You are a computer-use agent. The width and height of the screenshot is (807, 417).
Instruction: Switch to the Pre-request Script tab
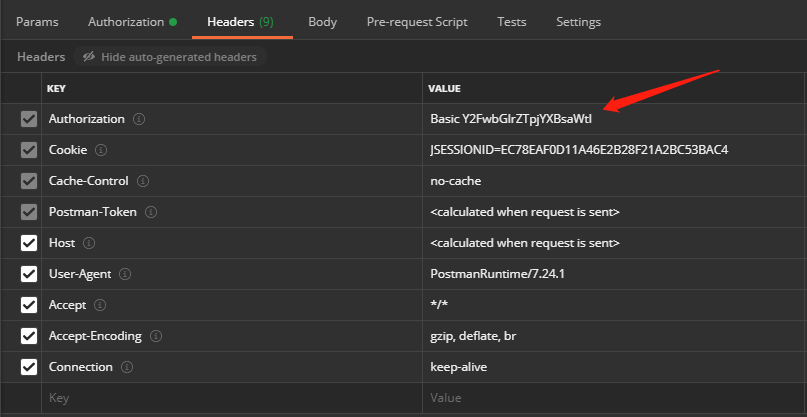tap(417, 22)
